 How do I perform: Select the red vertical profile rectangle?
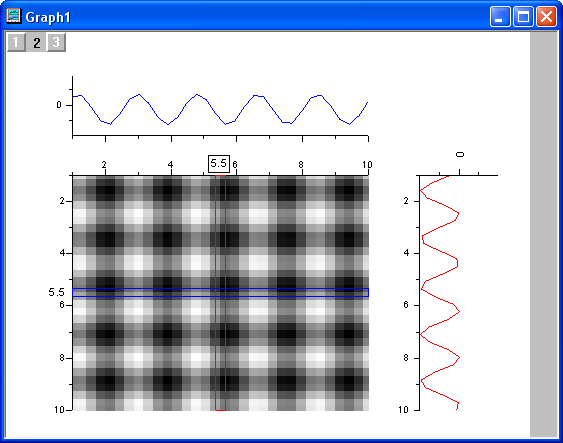(220, 293)
